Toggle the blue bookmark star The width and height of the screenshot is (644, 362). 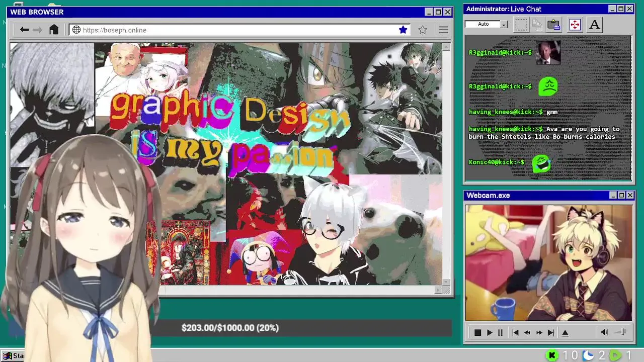click(x=403, y=30)
